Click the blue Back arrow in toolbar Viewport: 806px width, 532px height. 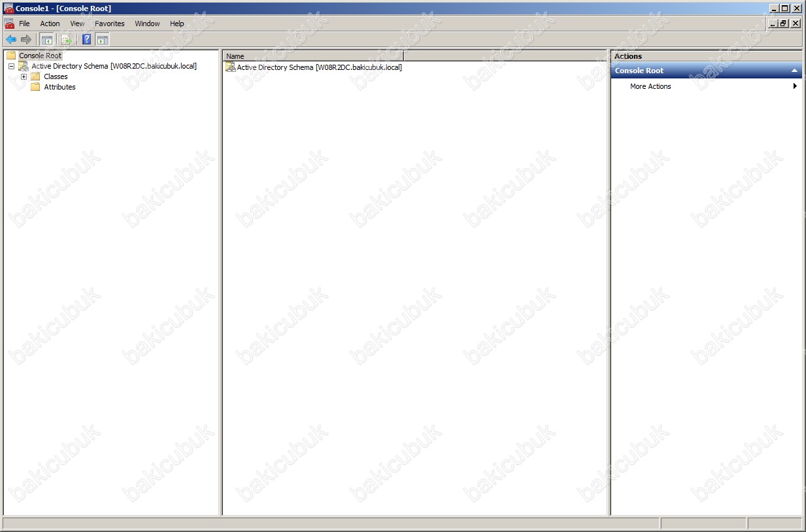coord(11,40)
